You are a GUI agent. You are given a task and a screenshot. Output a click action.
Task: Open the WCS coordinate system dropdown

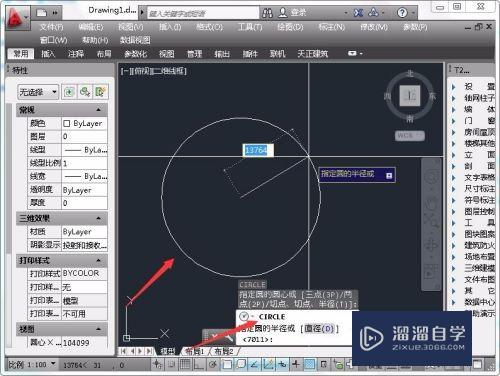(x=410, y=136)
